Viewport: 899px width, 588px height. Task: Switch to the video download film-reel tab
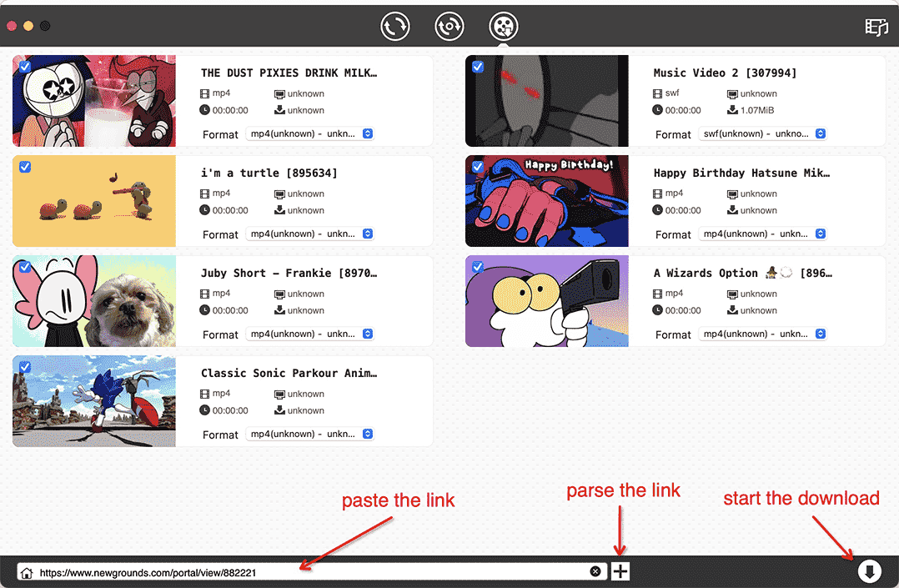click(x=504, y=27)
